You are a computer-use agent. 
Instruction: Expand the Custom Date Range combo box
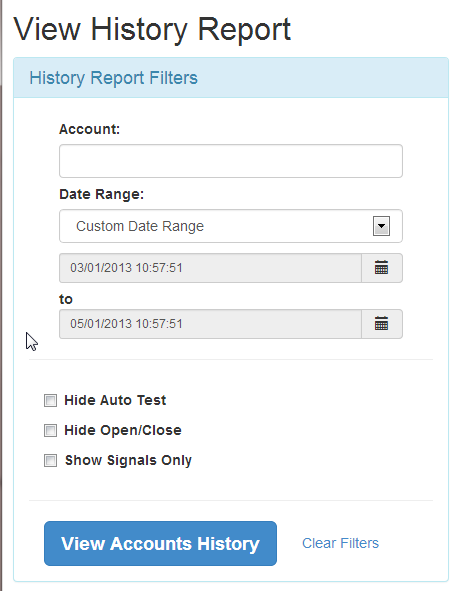[x=231, y=226]
